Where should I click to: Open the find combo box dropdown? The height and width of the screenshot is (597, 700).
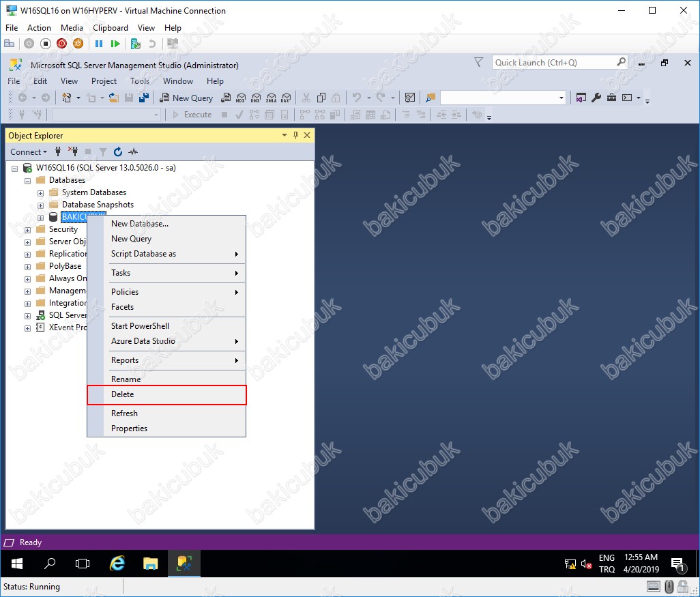562,98
